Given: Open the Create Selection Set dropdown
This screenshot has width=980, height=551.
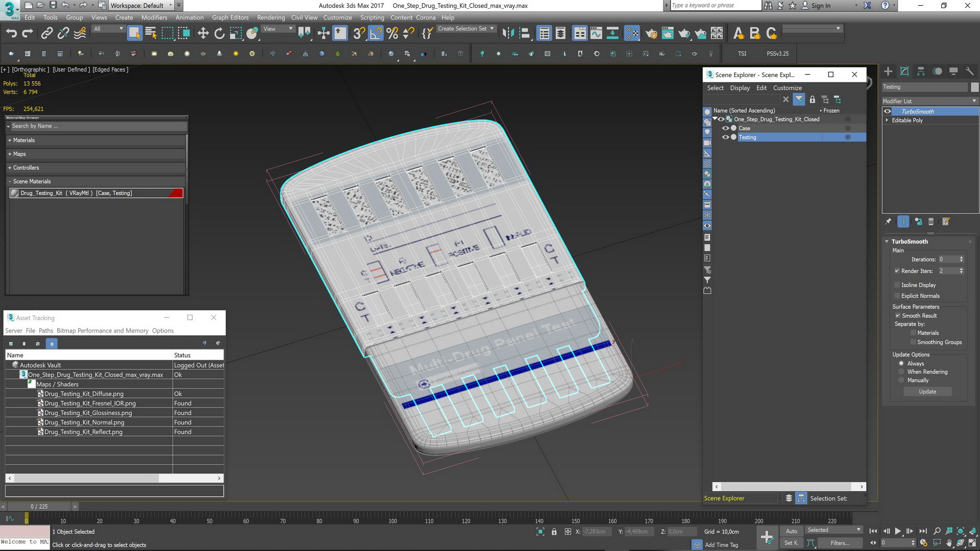Looking at the screenshot, I should [x=467, y=29].
